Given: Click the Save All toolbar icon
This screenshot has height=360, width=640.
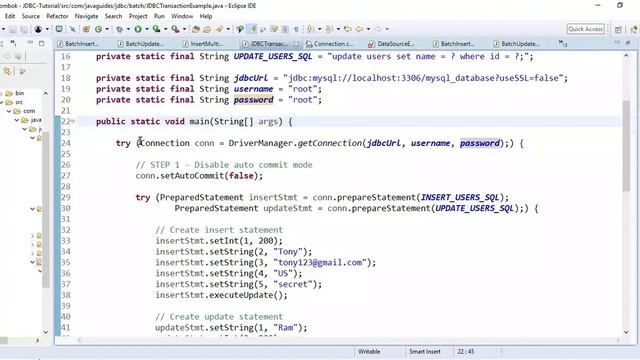Looking at the screenshot, I should (24, 29).
